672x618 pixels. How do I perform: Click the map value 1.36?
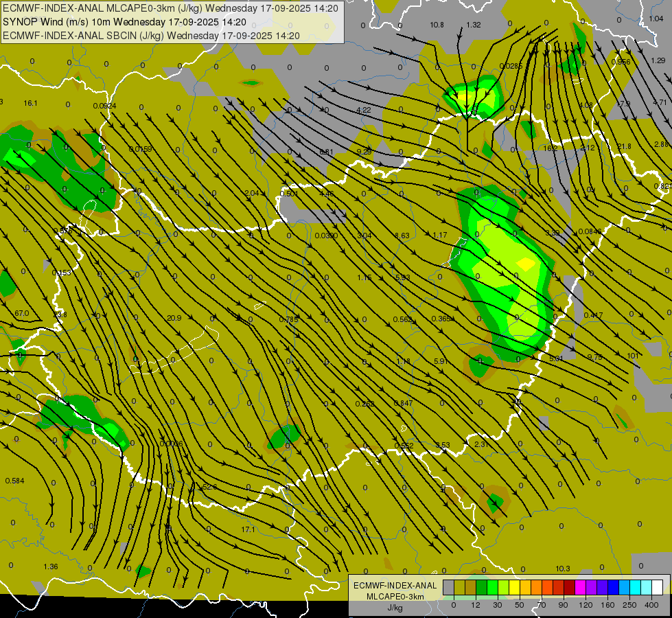(51, 567)
